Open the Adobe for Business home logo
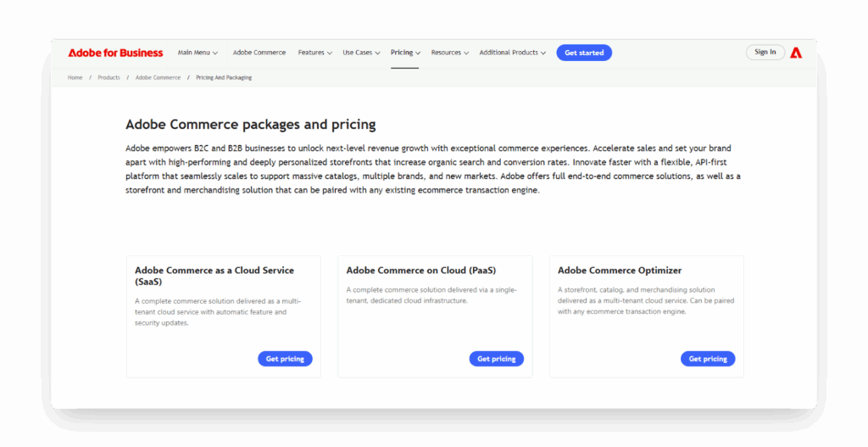This screenshot has height=447, width=868. click(x=115, y=53)
